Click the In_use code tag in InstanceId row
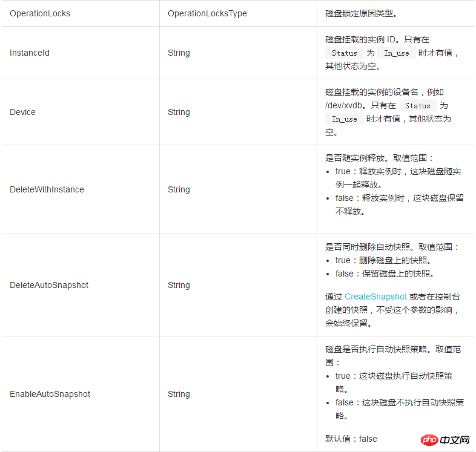The image size is (476, 452). click(397, 53)
